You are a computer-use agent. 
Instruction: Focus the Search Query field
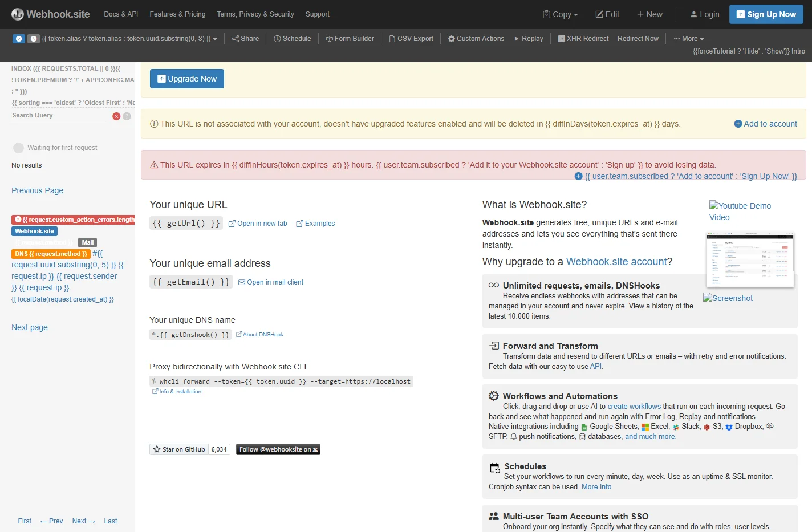pos(59,116)
